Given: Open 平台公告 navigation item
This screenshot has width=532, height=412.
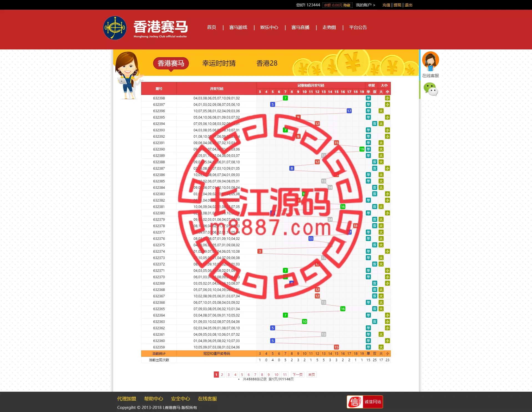Looking at the screenshot, I should tap(358, 27).
